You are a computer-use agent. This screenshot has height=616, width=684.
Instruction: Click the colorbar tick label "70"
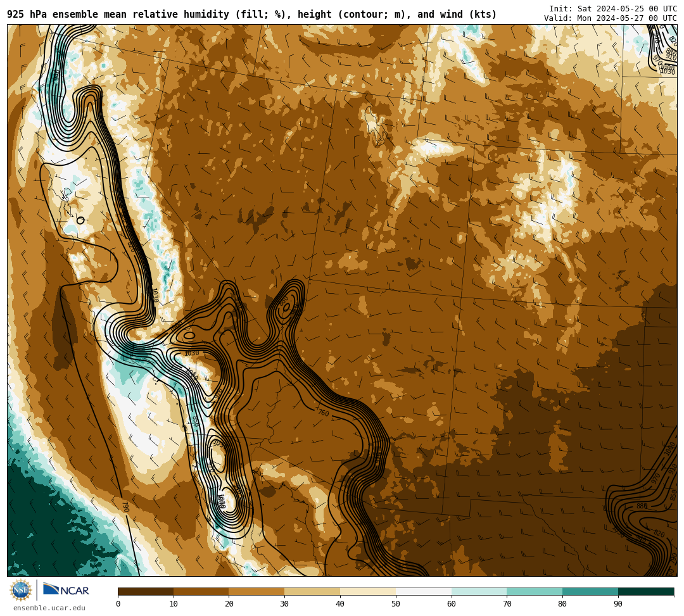pyautogui.click(x=507, y=604)
